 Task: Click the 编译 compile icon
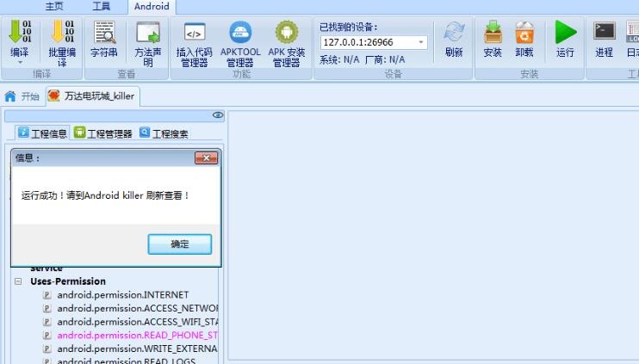coord(20,32)
